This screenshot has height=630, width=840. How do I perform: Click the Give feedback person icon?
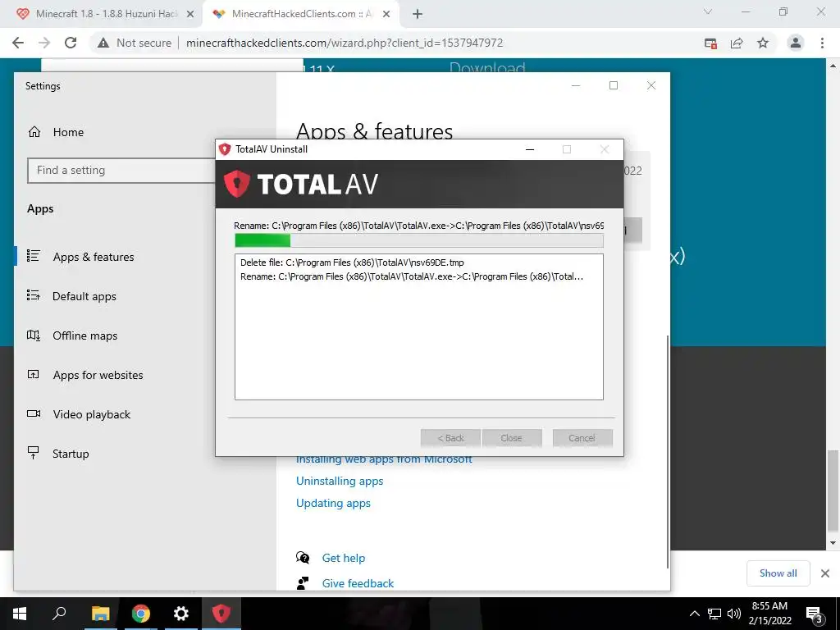[x=303, y=583]
